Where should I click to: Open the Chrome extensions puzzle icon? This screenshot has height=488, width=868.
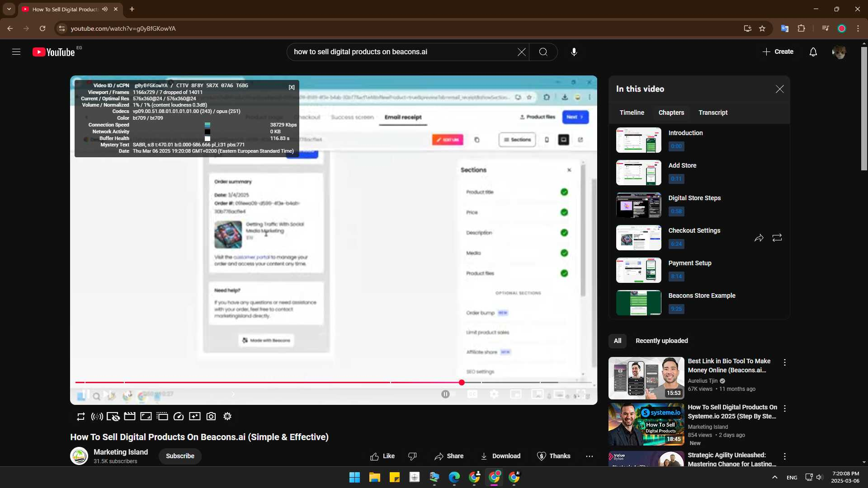coord(801,28)
